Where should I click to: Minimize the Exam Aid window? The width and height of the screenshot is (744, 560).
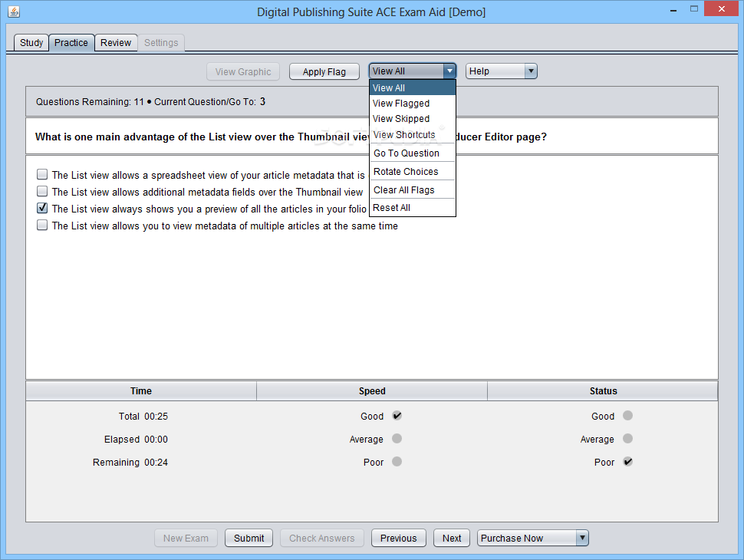673,9
